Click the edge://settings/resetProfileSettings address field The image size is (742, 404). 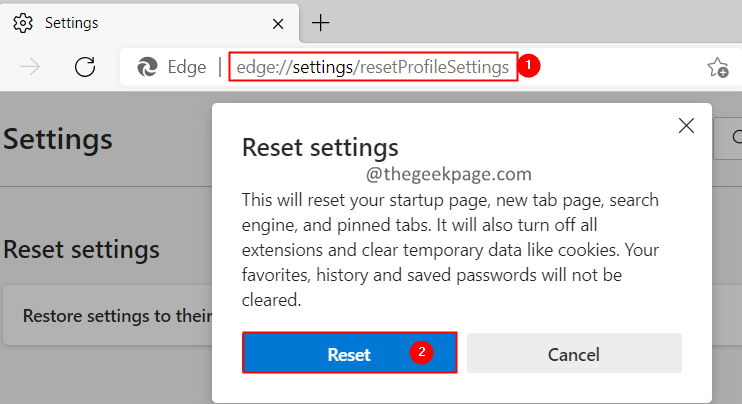(x=373, y=67)
